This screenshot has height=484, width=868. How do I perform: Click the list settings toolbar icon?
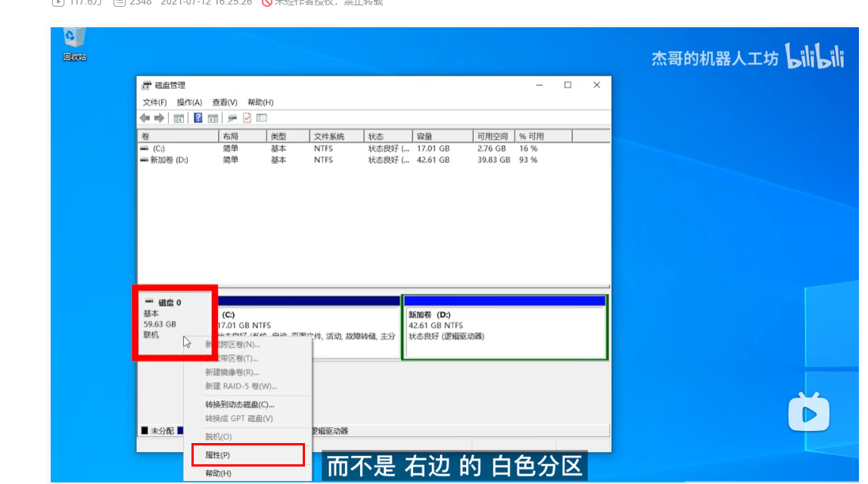coord(262,118)
